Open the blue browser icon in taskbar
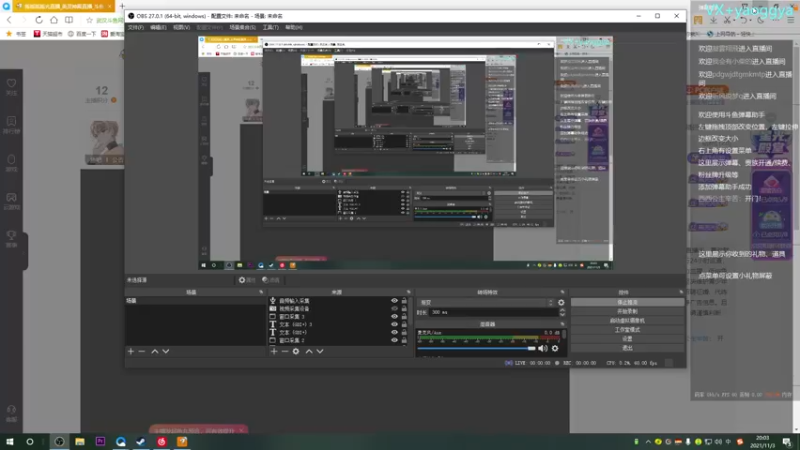Image resolution: width=800 pixels, height=450 pixels. click(120, 442)
